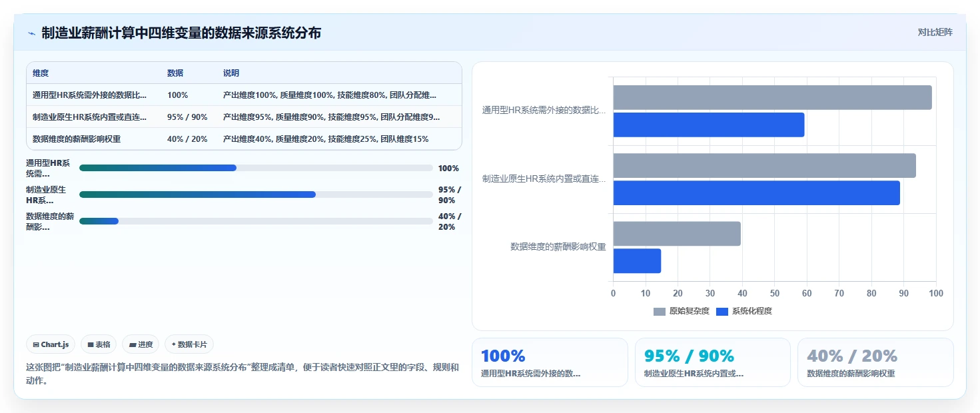Select the Chart.js tag chip
The width and height of the screenshot is (980, 413).
click(51, 344)
